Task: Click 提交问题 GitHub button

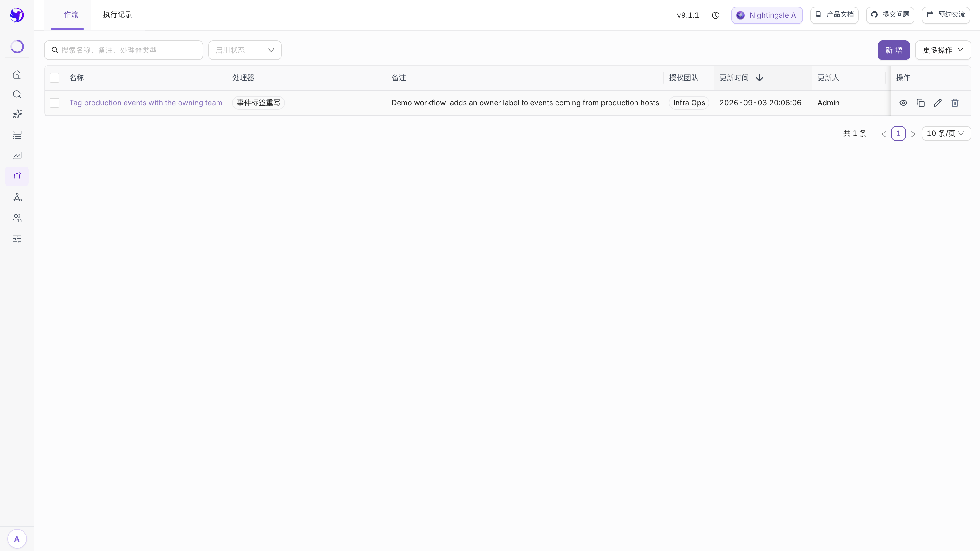Action: click(x=890, y=15)
